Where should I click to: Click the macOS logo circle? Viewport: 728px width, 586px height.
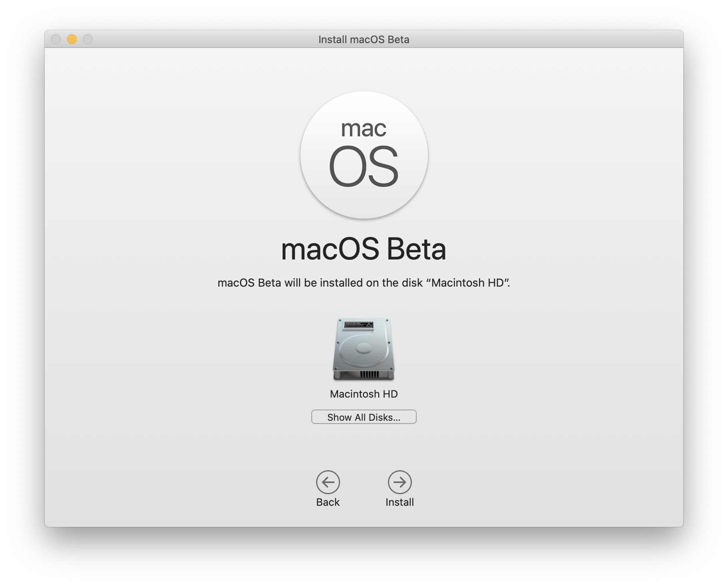pyautogui.click(x=364, y=155)
